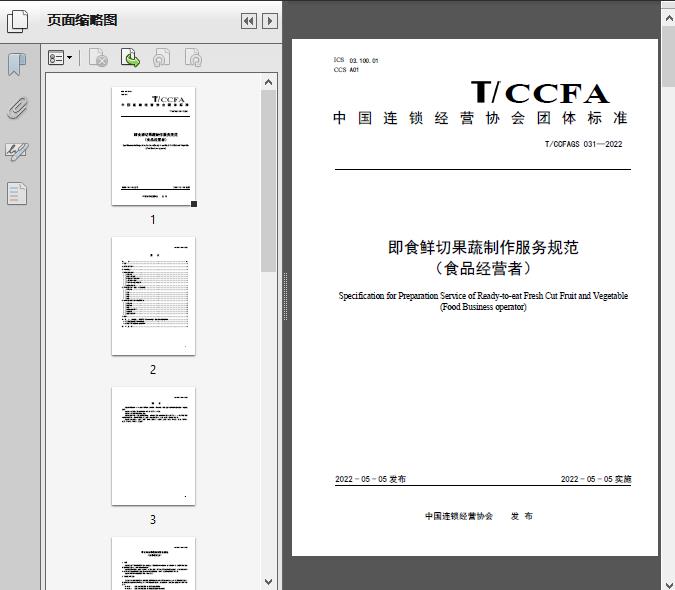Screen dimensions: 675x590
Task: Click document view scroll down arrow
Action: click(x=669, y=583)
